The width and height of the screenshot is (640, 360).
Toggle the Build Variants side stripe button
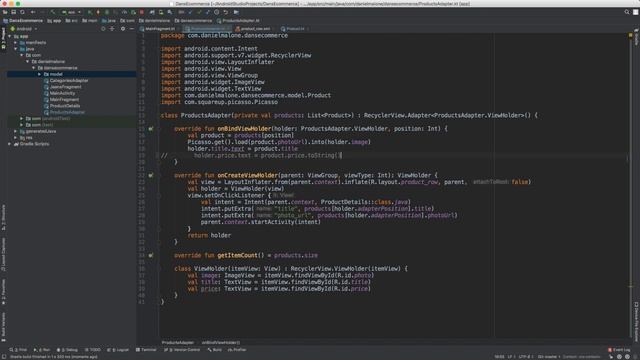tap(4, 327)
